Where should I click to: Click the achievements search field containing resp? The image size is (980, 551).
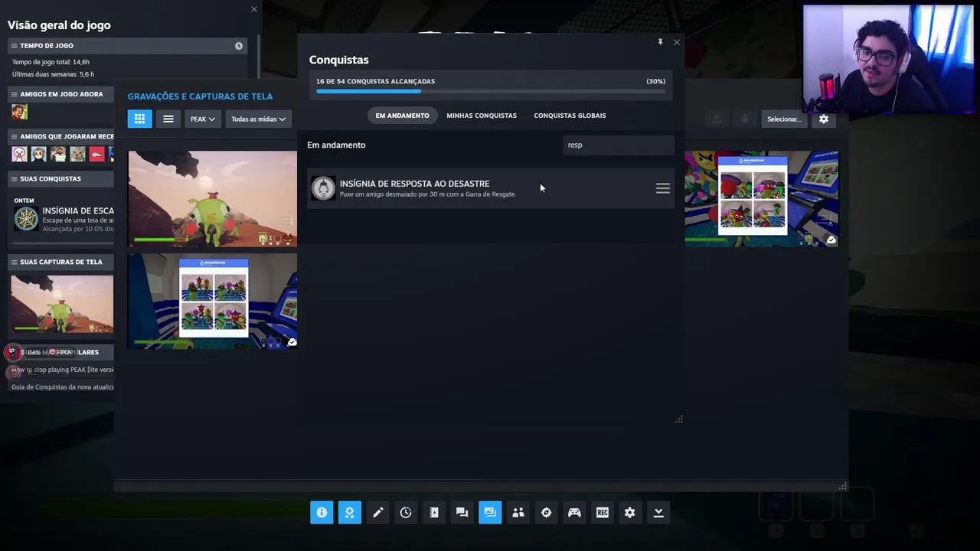(x=619, y=145)
